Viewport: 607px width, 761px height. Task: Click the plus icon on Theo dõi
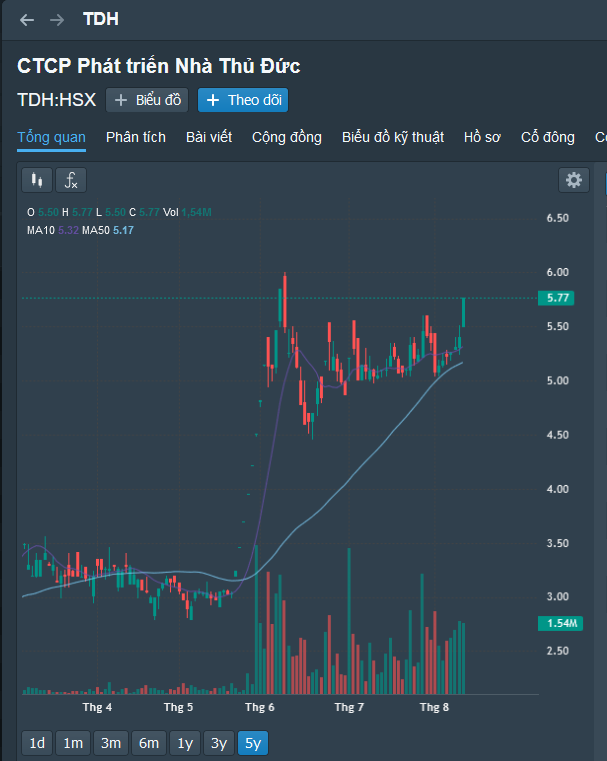[212, 100]
